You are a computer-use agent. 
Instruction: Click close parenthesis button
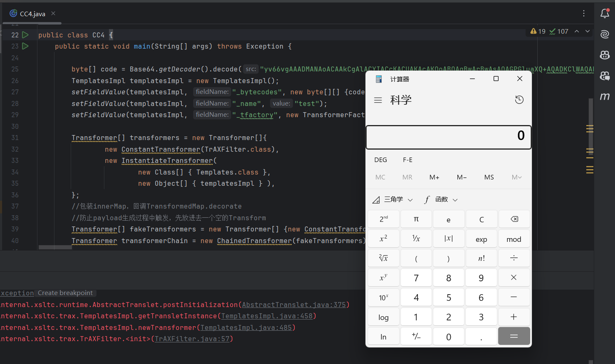(x=449, y=258)
